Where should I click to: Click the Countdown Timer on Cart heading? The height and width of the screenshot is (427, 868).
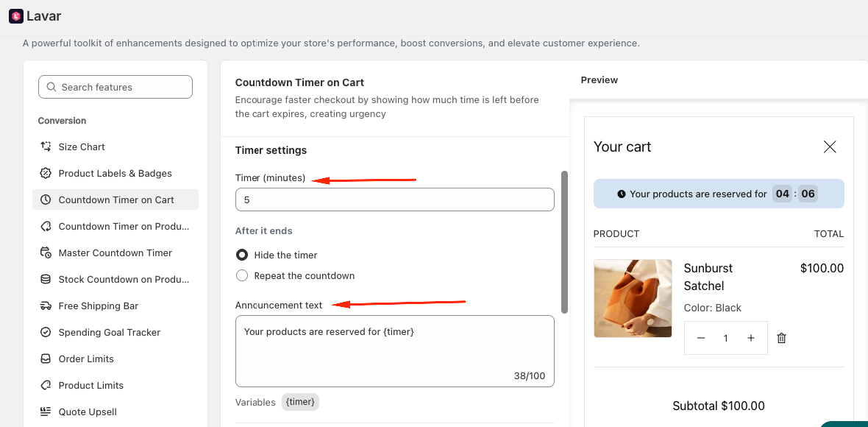299,82
